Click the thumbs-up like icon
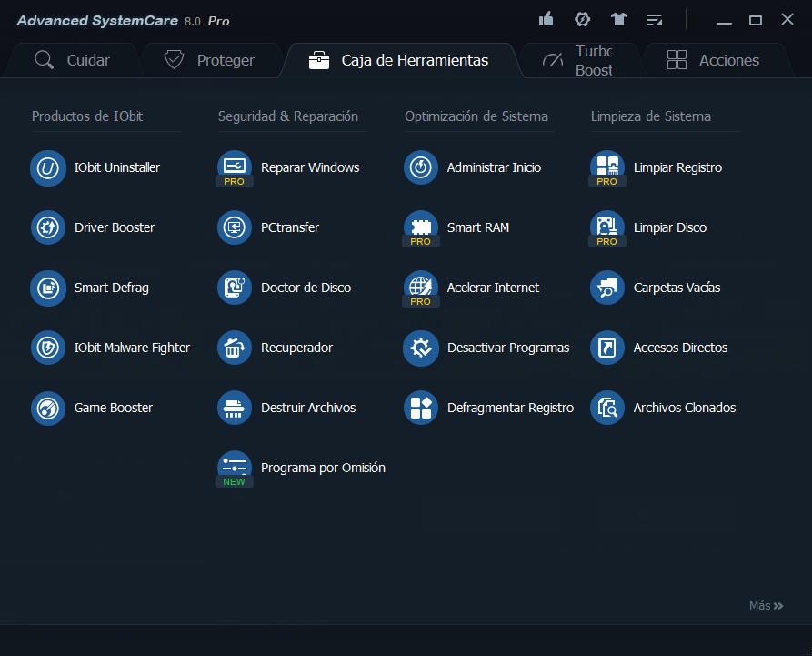This screenshot has width=812, height=656. tap(546, 20)
